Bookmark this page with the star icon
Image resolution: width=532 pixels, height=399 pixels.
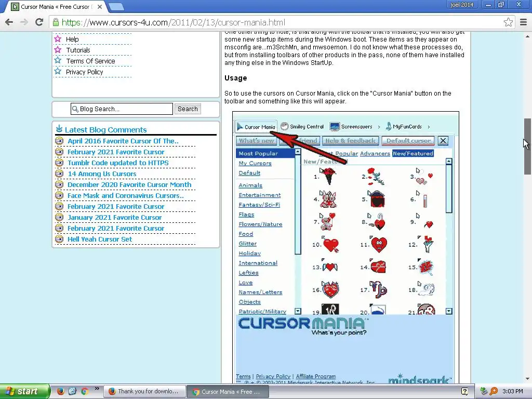point(508,22)
